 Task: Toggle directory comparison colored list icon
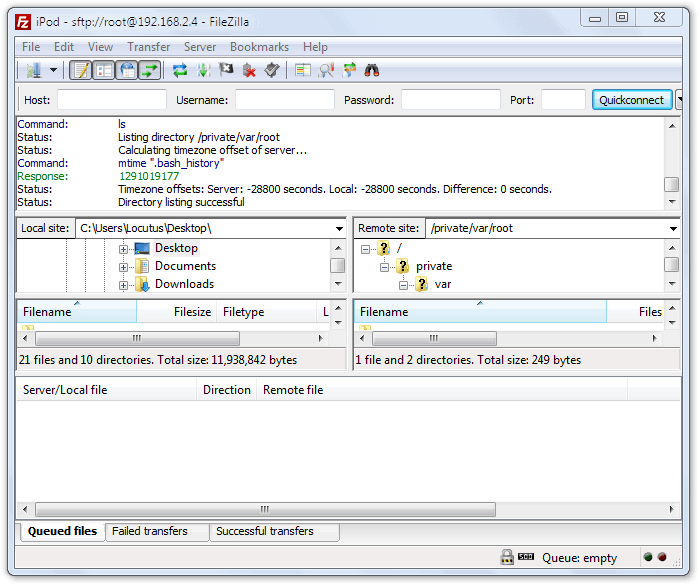303,70
